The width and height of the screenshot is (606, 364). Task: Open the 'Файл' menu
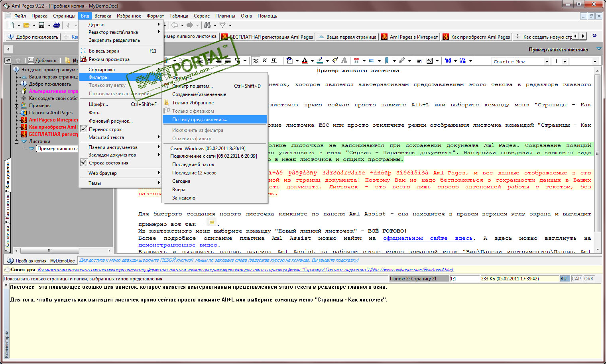pyautogui.click(x=20, y=16)
